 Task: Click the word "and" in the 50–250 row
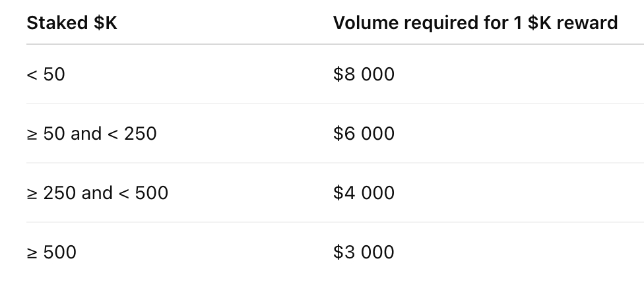point(86,134)
